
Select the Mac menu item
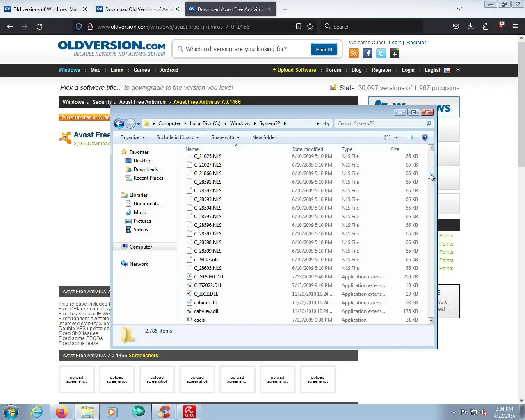[x=96, y=70]
